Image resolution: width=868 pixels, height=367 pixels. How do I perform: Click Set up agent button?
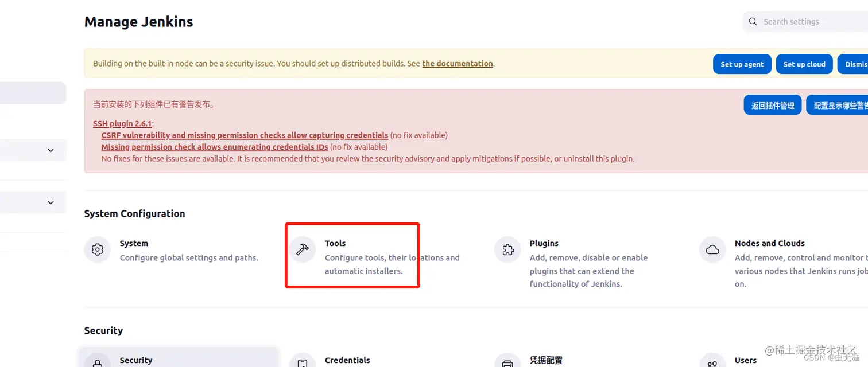[x=742, y=64]
